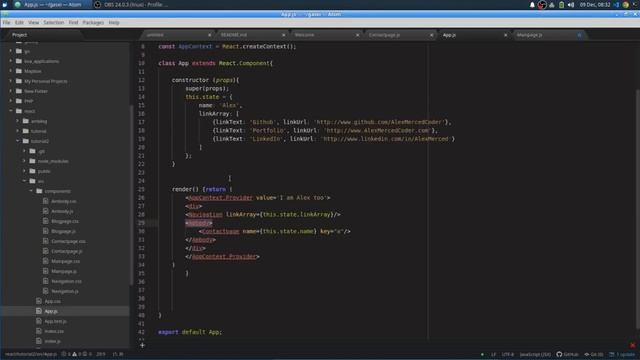Click the linter warning icon in status bar
This screenshot has height=360, width=640.
pyautogui.click(x=75, y=354)
